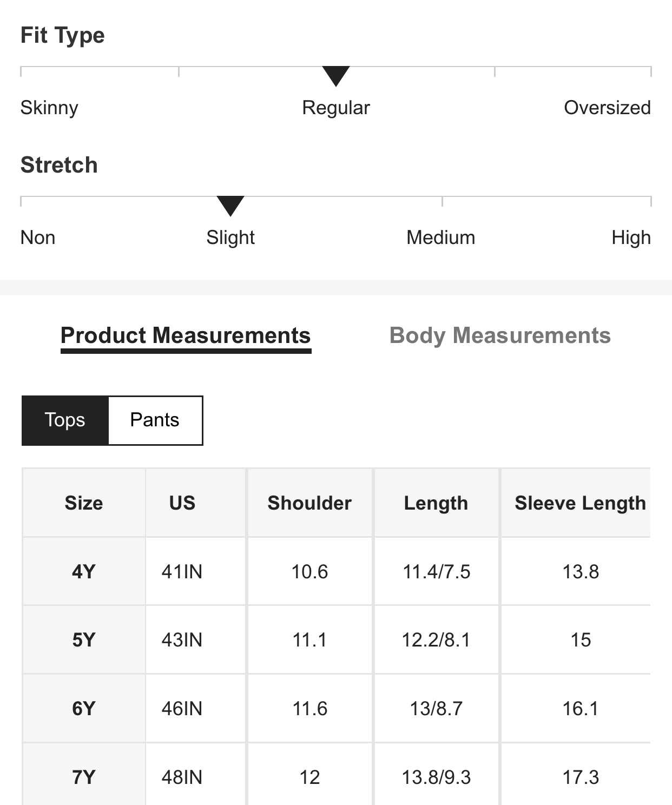Image resolution: width=672 pixels, height=805 pixels.
Task: Click the Sleeve Length column header
Action: click(580, 503)
